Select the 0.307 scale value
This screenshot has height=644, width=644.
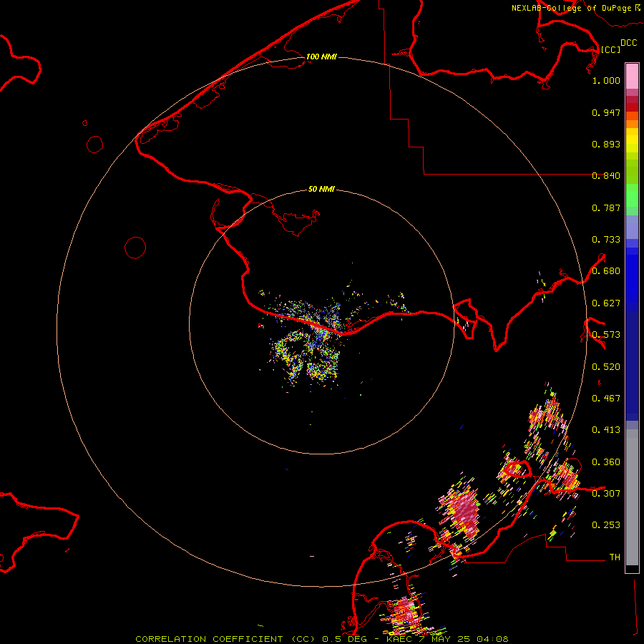click(606, 494)
